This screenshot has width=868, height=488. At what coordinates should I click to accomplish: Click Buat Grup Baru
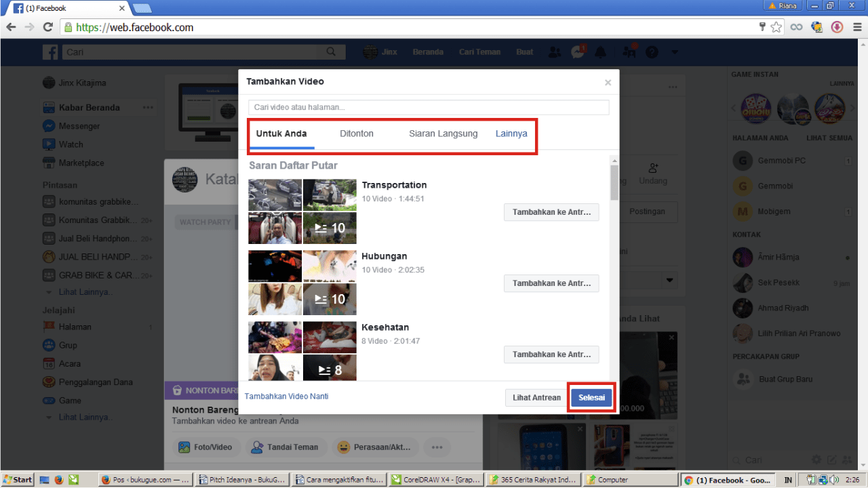785,379
